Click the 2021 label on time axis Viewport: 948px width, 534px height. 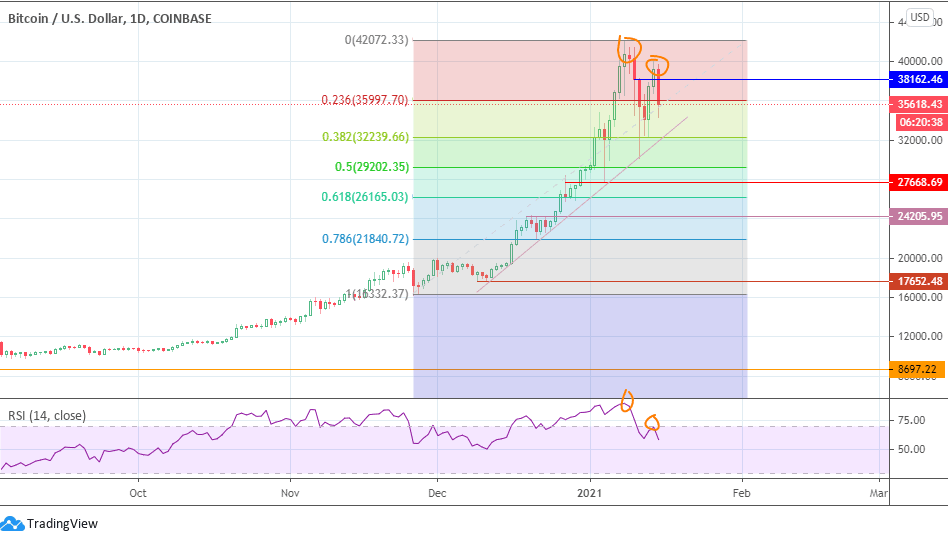[589, 493]
